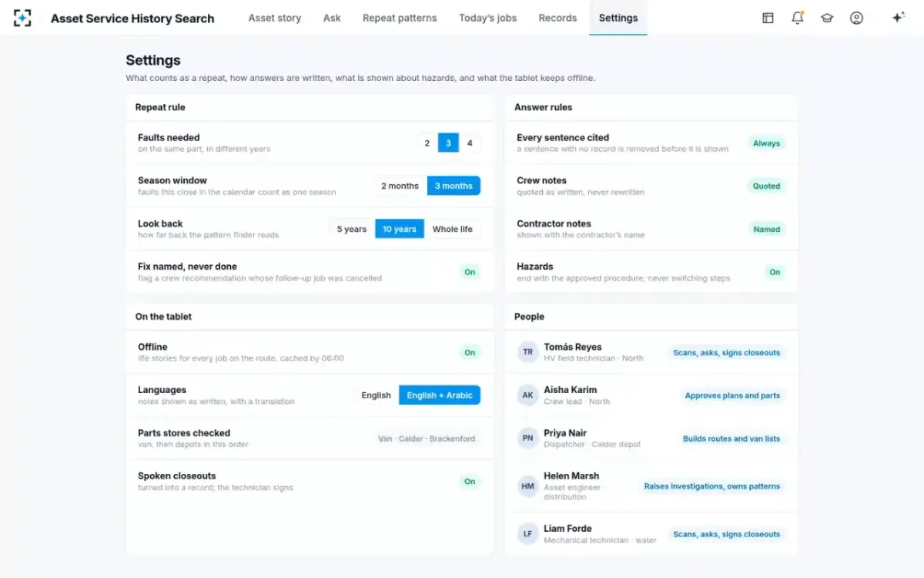
Task: Switch to the Ask tab
Action: pos(332,18)
